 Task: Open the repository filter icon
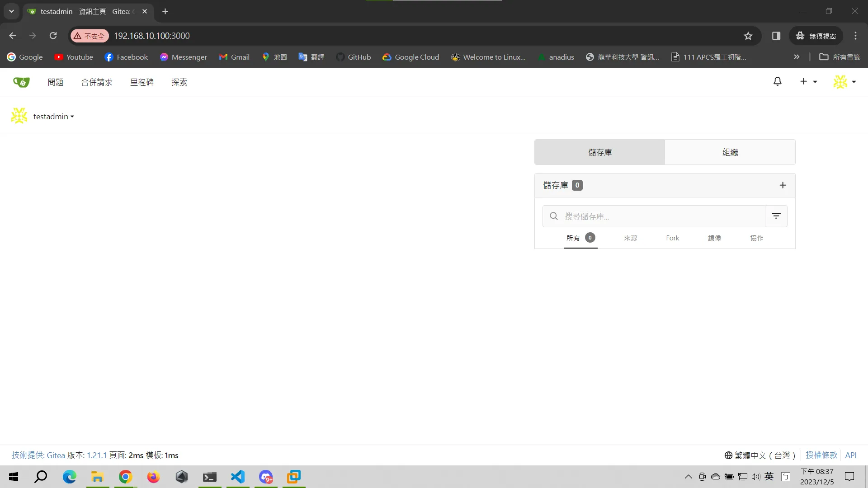point(776,216)
